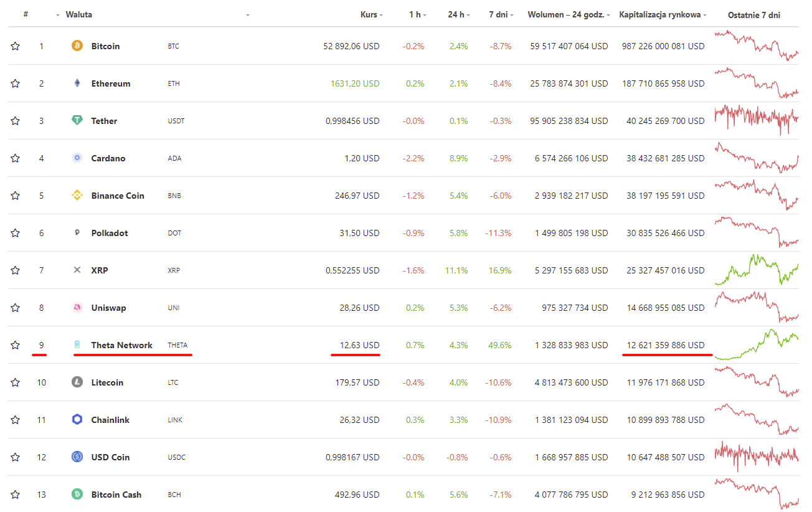Sort the table by Waluta header
Screen dimensions: 812x512
pyautogui.click(x=78, y=14)
